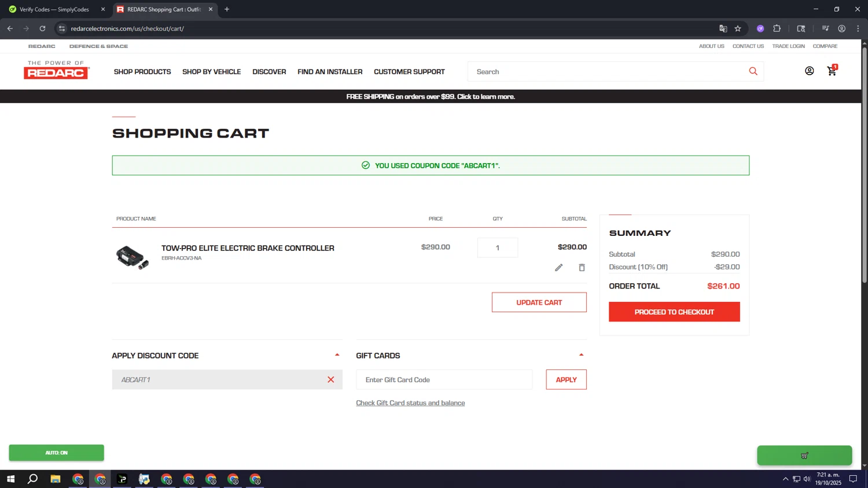Viewport: 868px width, 488px height.
Task: Click the browser address bar URL
Action: [127, 28]
